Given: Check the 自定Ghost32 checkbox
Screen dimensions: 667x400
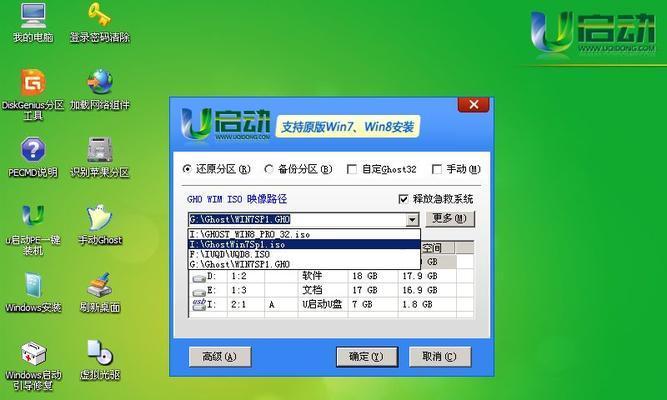Looking at the screenshot, I should (352, 169).
